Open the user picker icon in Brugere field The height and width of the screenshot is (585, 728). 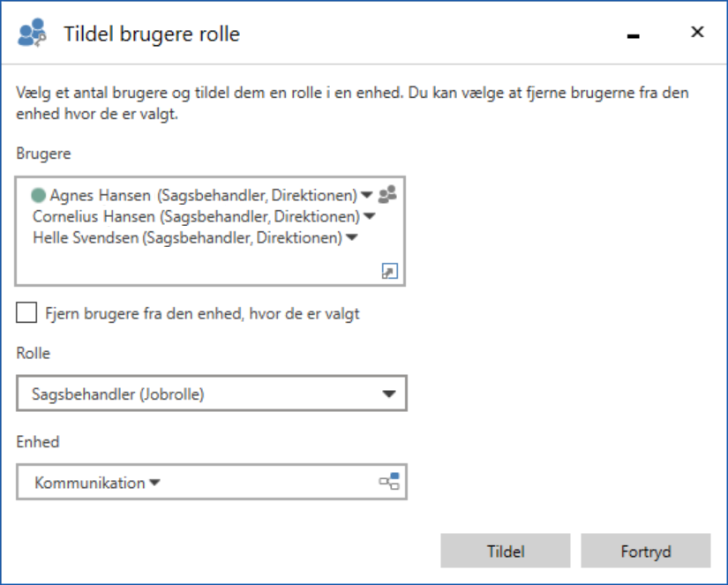pos(387,195)
